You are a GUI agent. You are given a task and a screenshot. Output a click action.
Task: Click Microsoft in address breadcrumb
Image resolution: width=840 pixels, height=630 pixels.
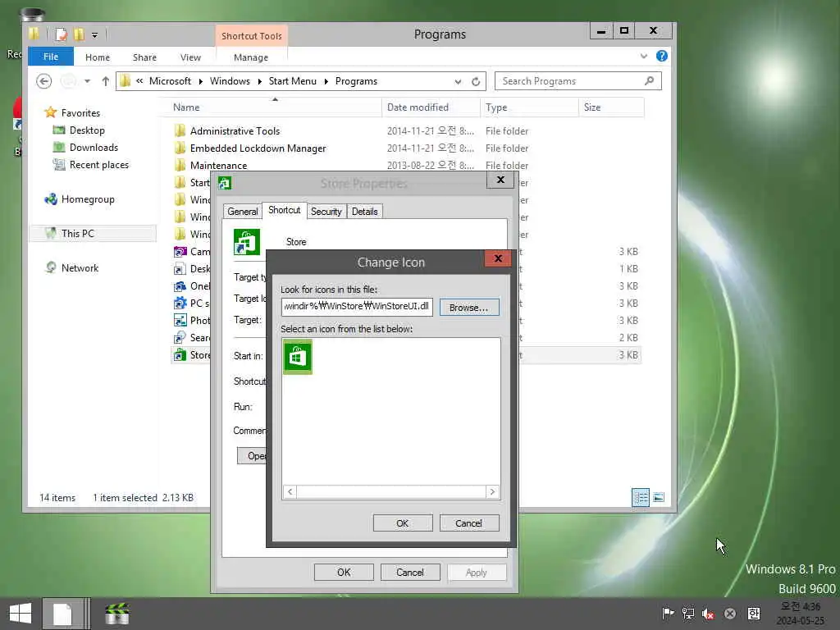point(170,81)
